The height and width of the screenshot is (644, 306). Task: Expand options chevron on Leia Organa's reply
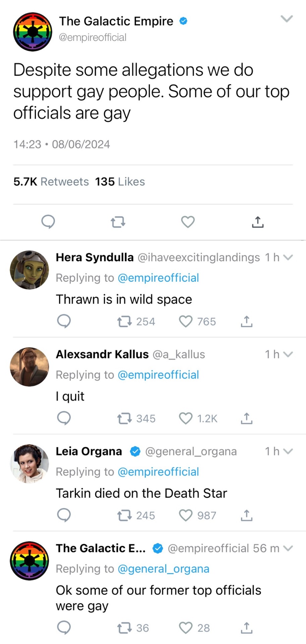pos(288,451)
